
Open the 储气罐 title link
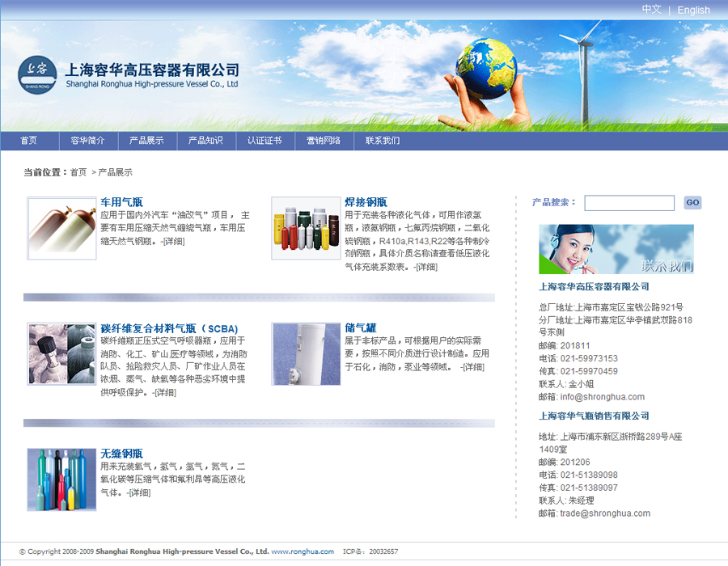[361, 328]
